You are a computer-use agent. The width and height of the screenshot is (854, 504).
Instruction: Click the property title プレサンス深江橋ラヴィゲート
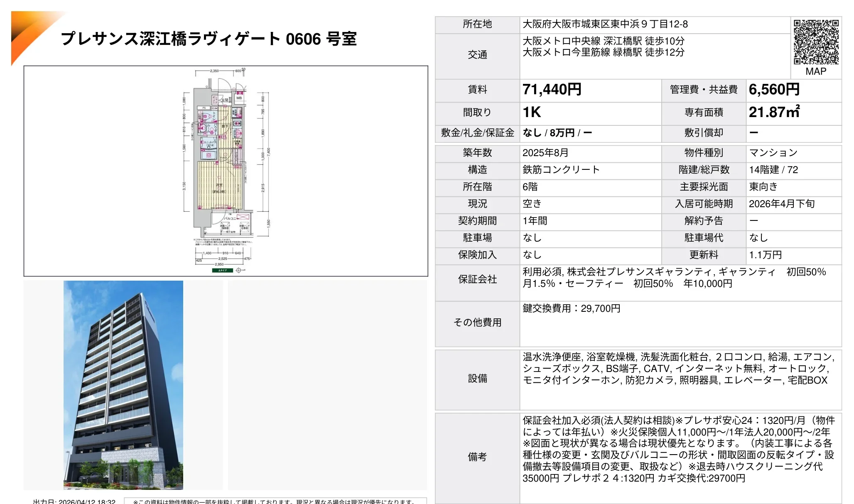pyautogui.click(x=208, y=39)
